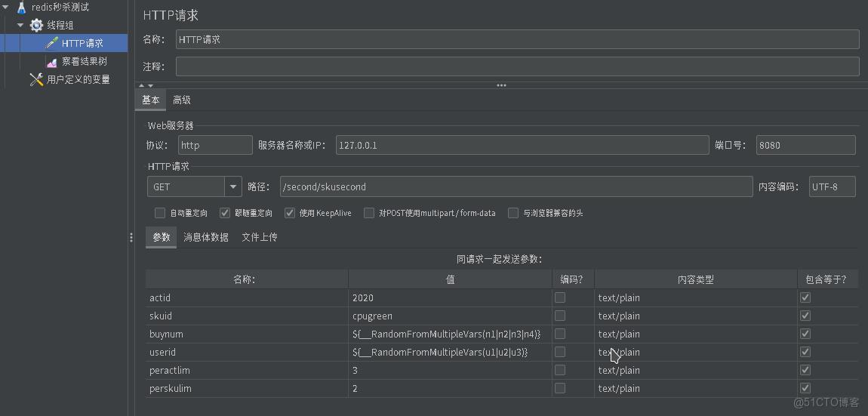Click the 内容编码 field UTF-8
Viewport: 868px width, 416px height.
pyautogui.click(x=832, y=186)
